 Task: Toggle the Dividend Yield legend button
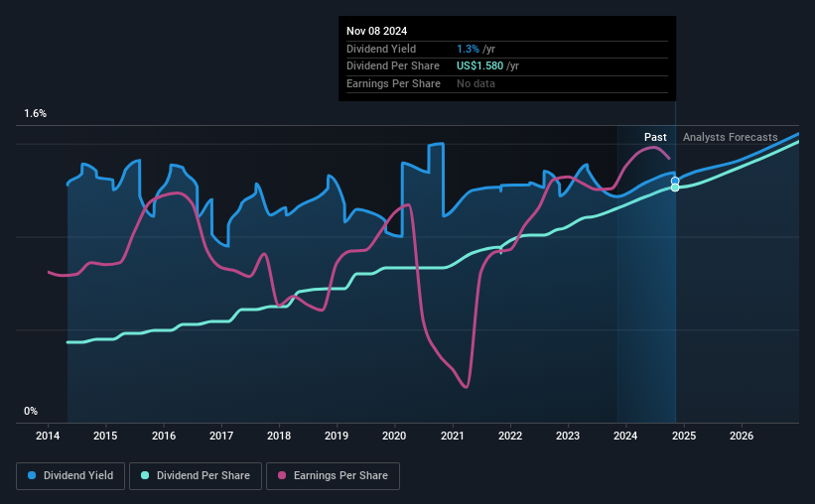pyautogui.click(x=70, y=476)
